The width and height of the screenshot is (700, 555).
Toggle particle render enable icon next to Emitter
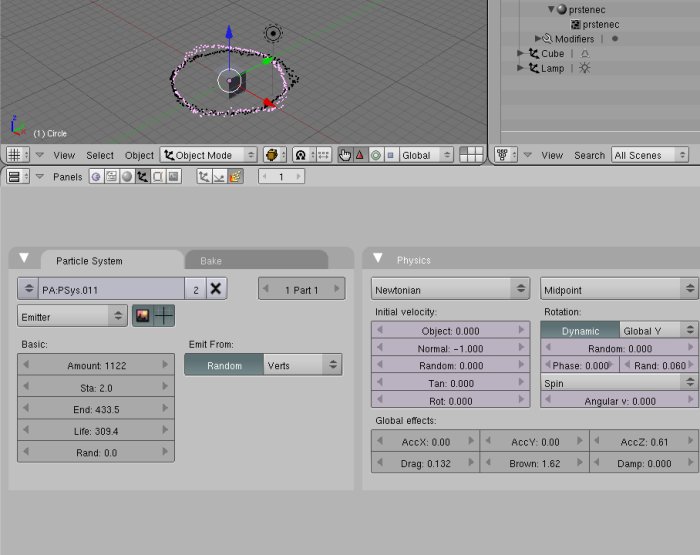tap(142, 316)
